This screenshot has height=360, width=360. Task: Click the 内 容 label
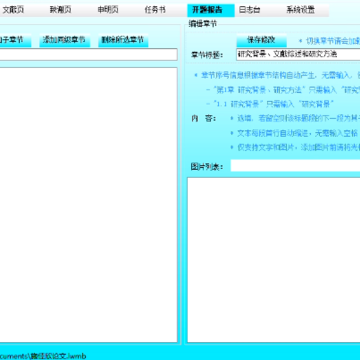pyautogui.click(x=203, y=118)
